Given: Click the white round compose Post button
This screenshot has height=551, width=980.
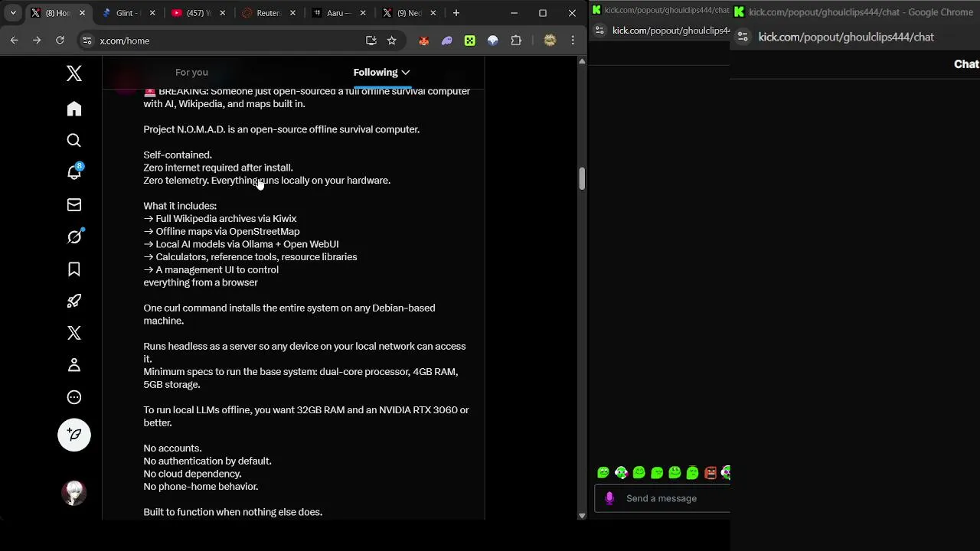Looking at the screenshot, I should [74, 435].
